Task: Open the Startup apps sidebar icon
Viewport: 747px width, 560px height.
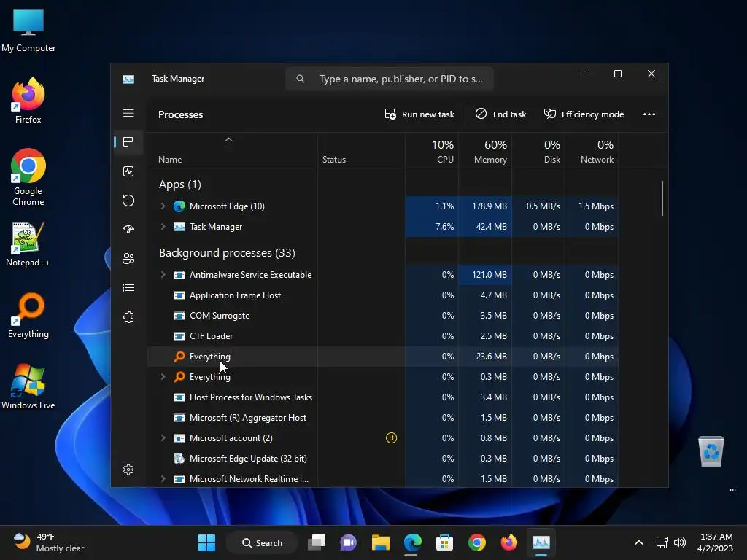Action: tap(128, 230)
